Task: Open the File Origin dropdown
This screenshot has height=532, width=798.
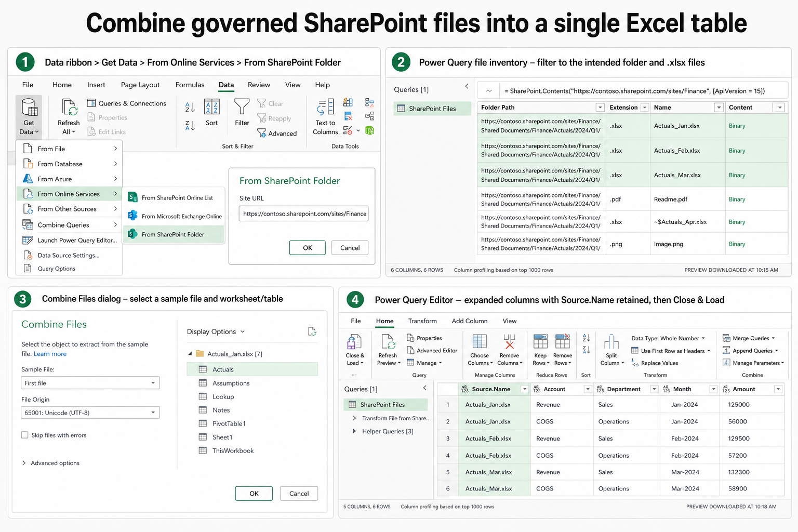Action: (x=90, y=413)
